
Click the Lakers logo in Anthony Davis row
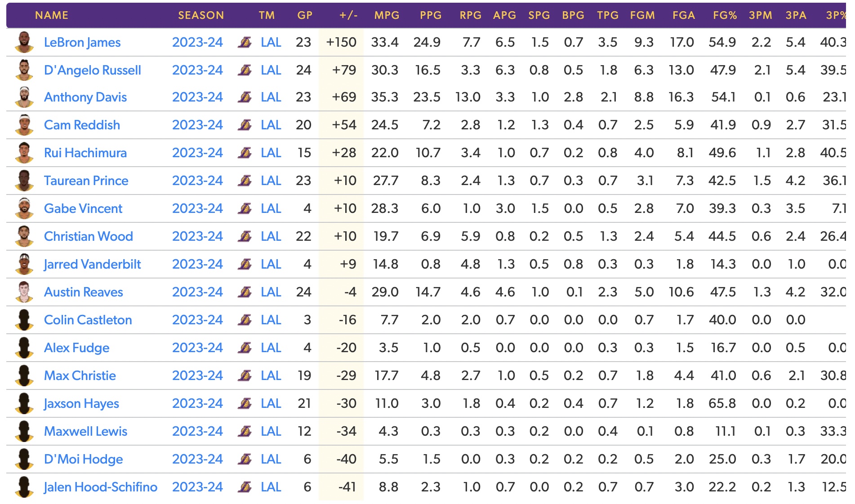245,97
